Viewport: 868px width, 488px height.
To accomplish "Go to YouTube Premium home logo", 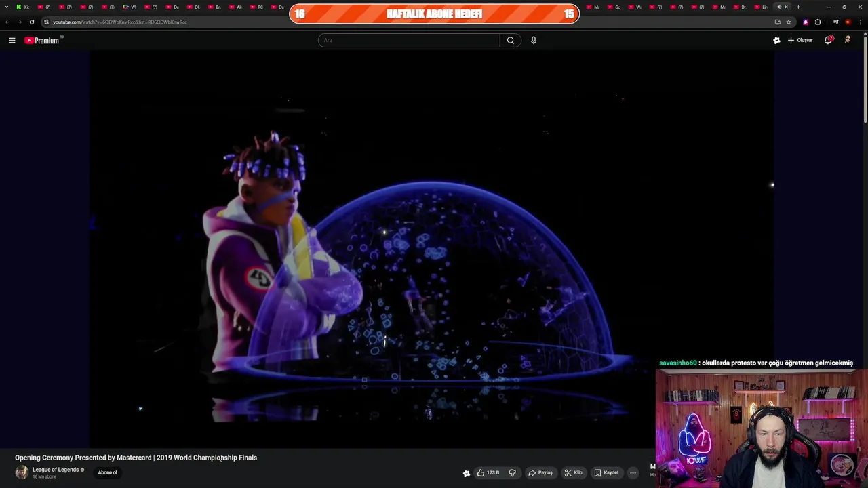I will (42, 41).
